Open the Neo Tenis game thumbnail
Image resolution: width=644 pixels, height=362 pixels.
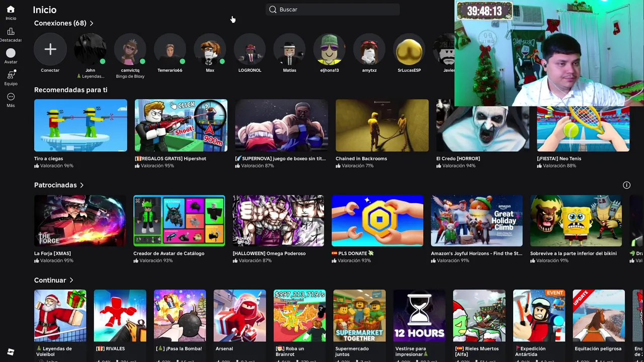tap(583, 128)
